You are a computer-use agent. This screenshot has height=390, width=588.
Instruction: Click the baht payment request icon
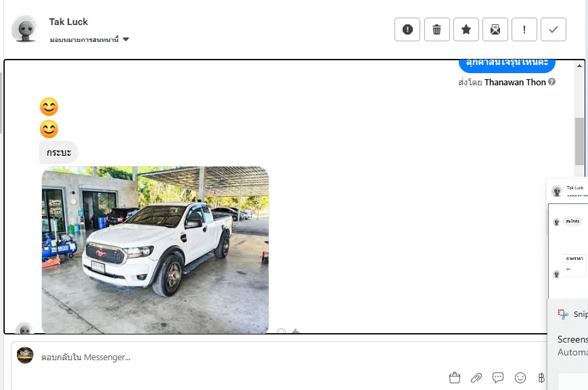point(541,378)
